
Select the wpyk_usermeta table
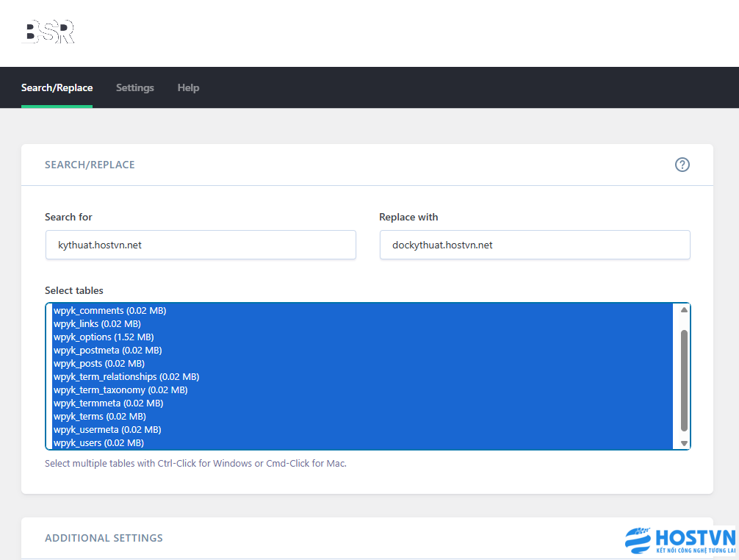click(x=107, y=430)
